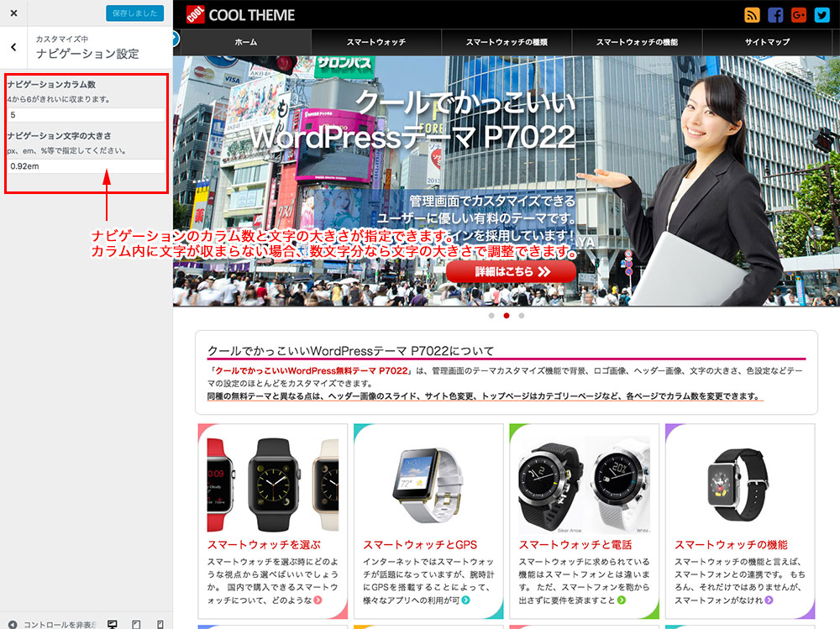Open the クールでかっこいいWordPress無料テーマ P7022 link
Viewport: 840px width, 629px height.
312,370
